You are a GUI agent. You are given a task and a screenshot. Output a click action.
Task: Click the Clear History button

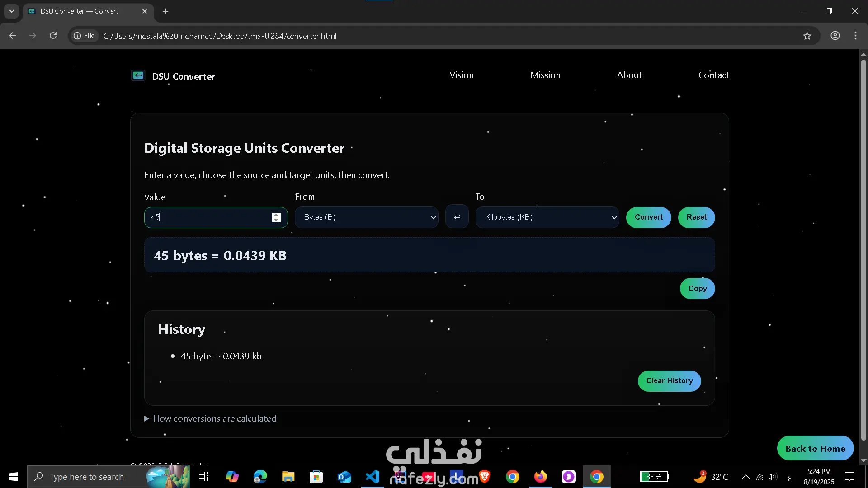669,381
